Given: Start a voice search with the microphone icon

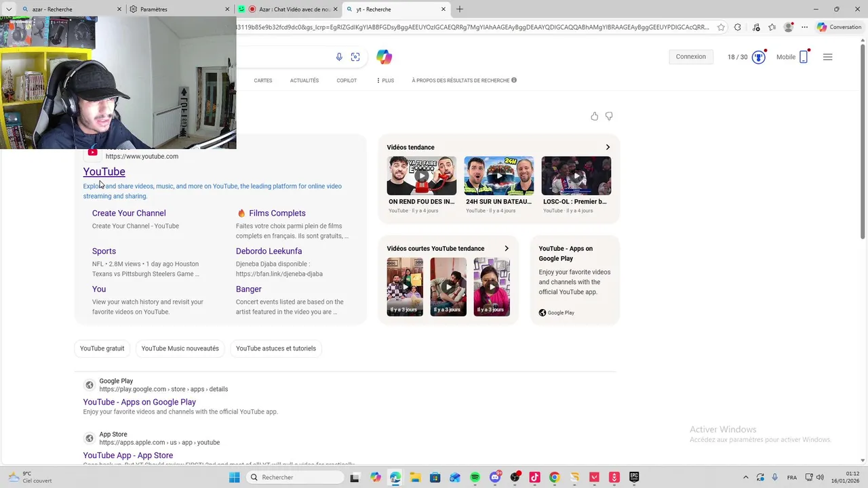Looking at the screenshot, I should 339,57.
